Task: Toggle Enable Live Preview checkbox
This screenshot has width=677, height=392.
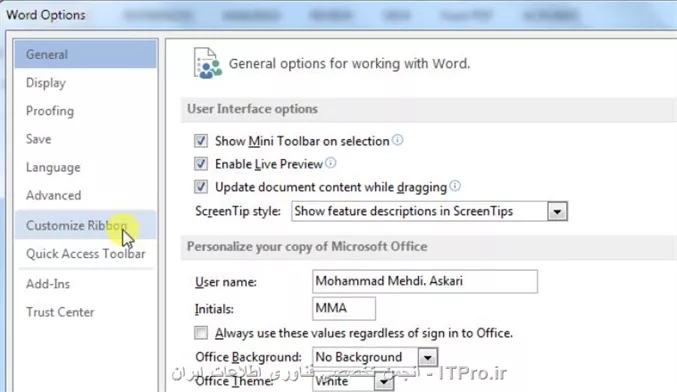Action: pos(201,164)
